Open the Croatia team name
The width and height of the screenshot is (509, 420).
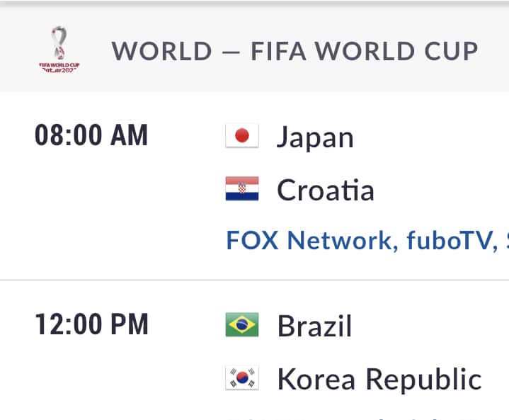tap(326, 190)
